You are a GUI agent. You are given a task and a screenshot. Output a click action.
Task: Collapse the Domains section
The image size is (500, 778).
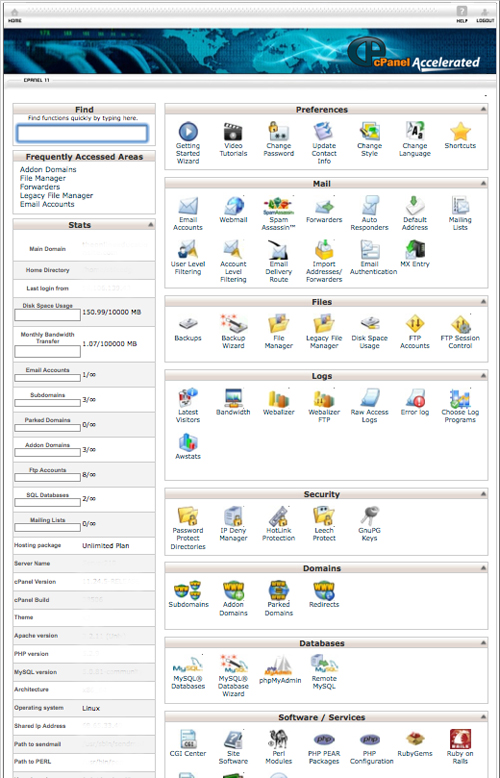tap(483, 568)
